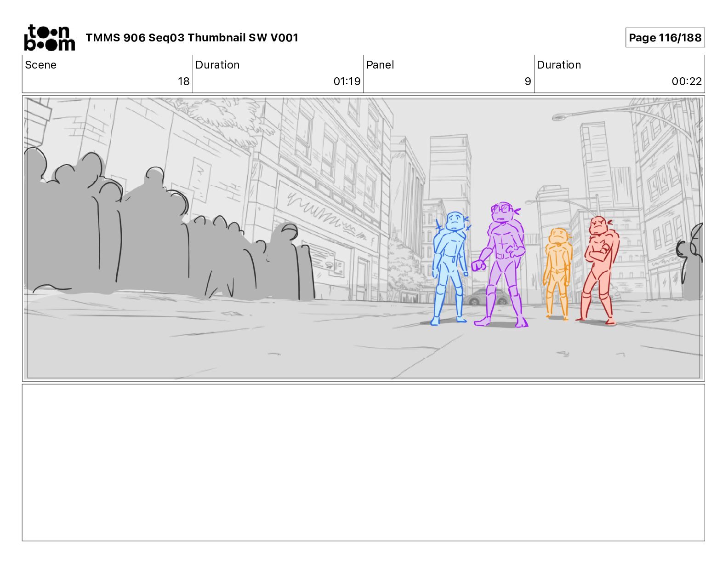Image resolution: width=728 pixels, height=563 pixels.
Task: Select the panel number 9
Action: coord(528,81)
